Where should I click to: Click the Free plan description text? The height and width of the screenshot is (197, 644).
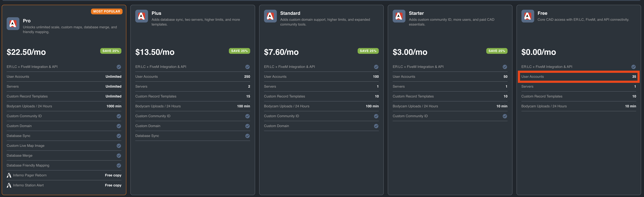(x=583, y=20)
